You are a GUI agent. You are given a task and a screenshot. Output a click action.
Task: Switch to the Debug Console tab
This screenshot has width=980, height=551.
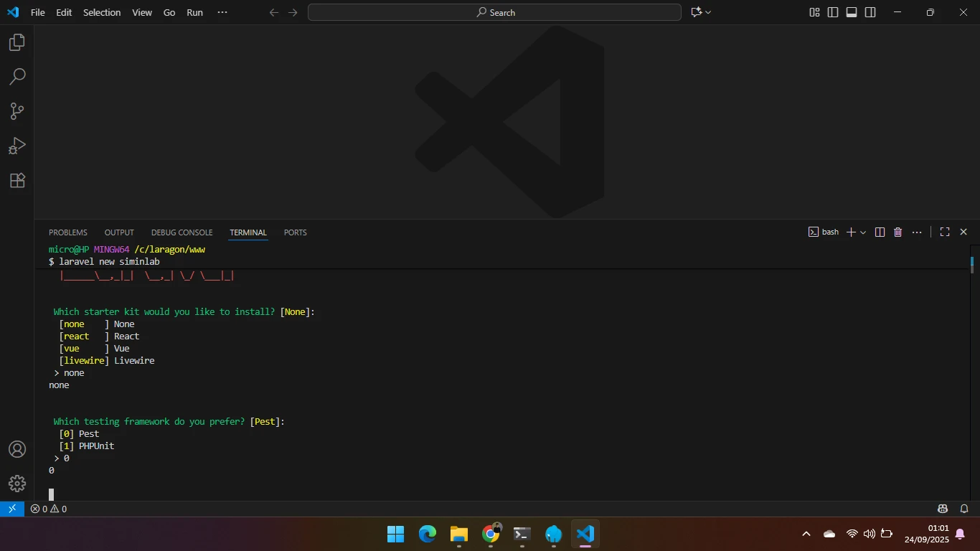point(182,232)
